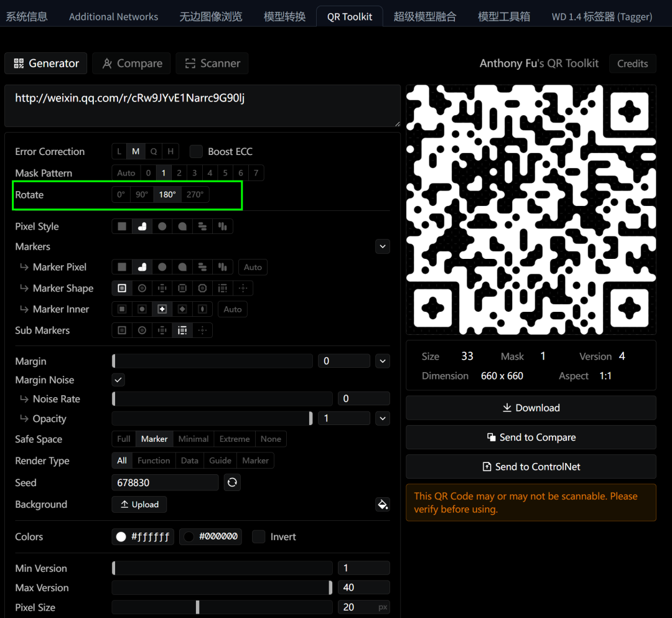Image resolution: width=672 pixels, height=618 pixels.
Task: Select circle Marker Pixel icon
Action: click(x=162, y=267)
